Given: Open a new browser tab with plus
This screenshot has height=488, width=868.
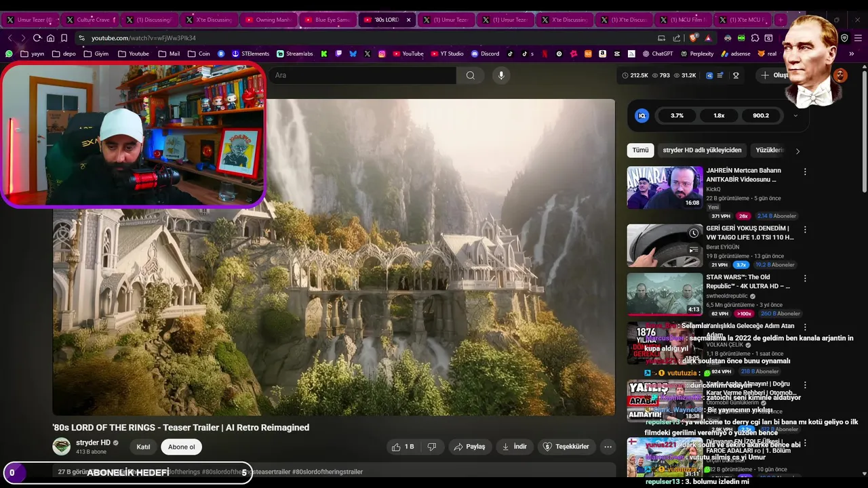Looking at the screenshot, I should pos(781,20).
